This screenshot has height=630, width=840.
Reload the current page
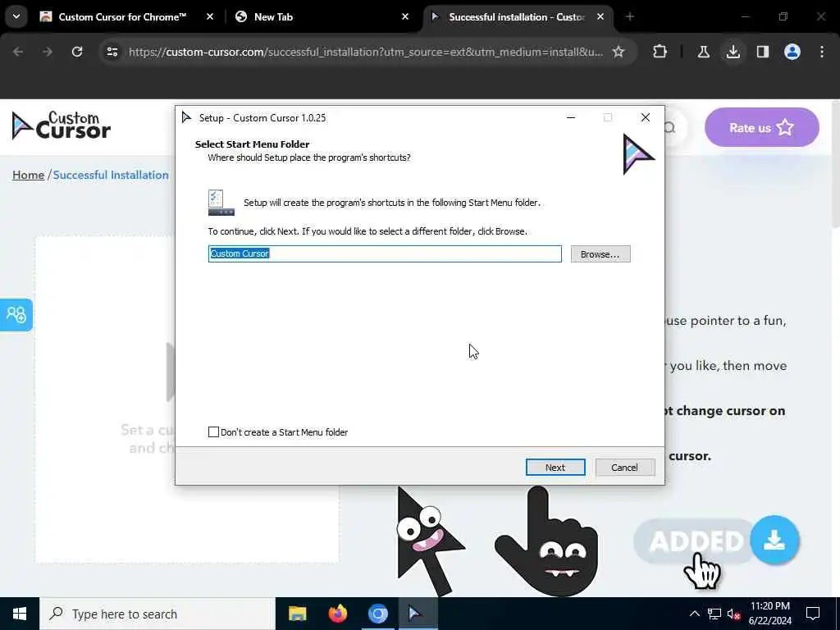click(77, 52)
